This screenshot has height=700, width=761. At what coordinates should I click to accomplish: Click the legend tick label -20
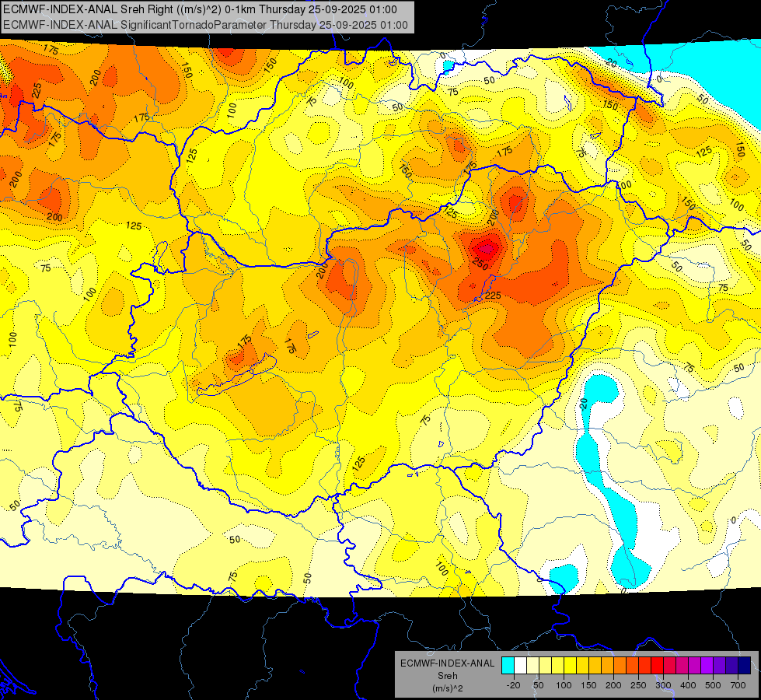point(514,685)
